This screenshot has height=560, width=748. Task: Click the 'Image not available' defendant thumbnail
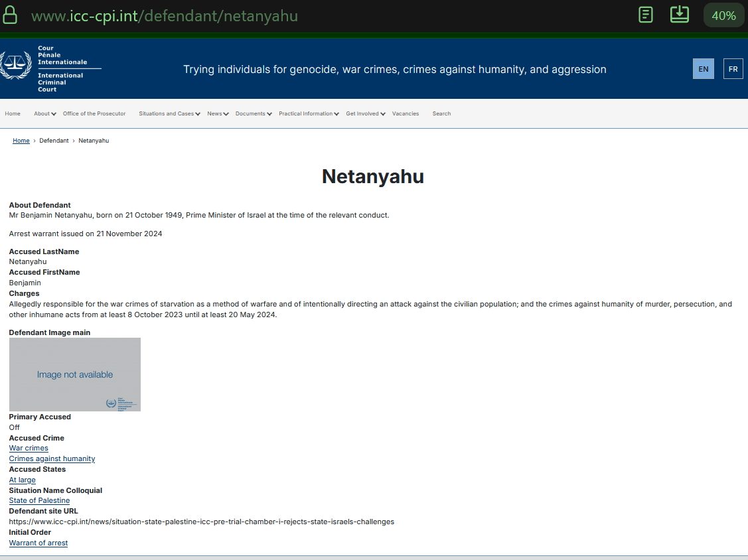pos(74,374)
